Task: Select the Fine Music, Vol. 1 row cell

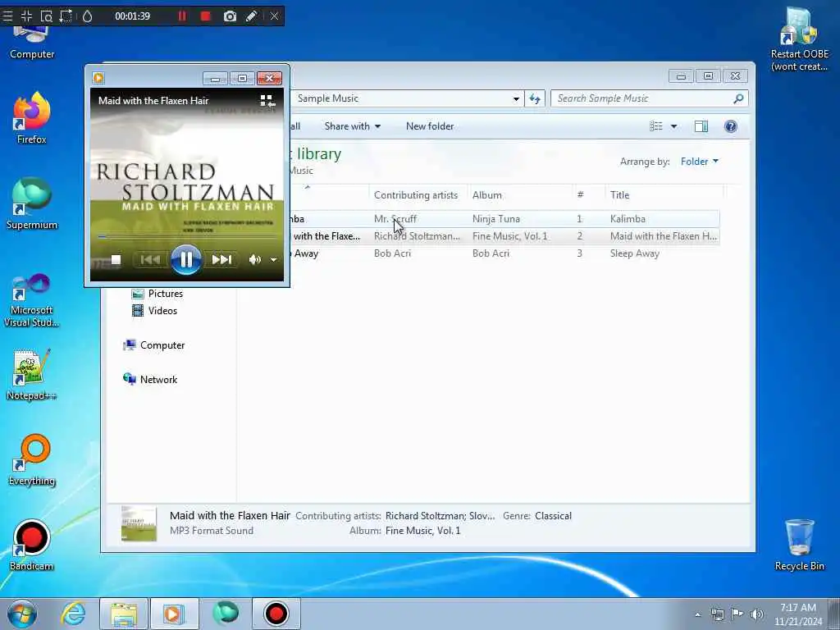Action: [x=510, y=235]
